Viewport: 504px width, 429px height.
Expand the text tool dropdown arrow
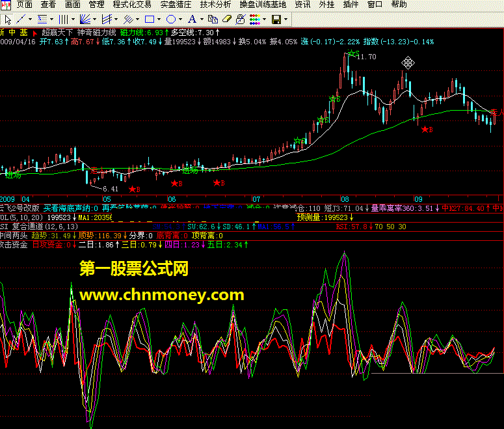[x=202, y=20]
